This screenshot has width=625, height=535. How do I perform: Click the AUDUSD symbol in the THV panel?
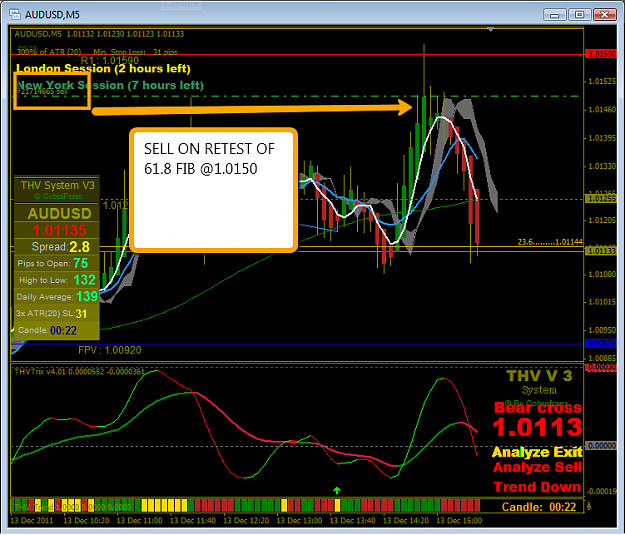pyautogui.click(x=59, y=214)
